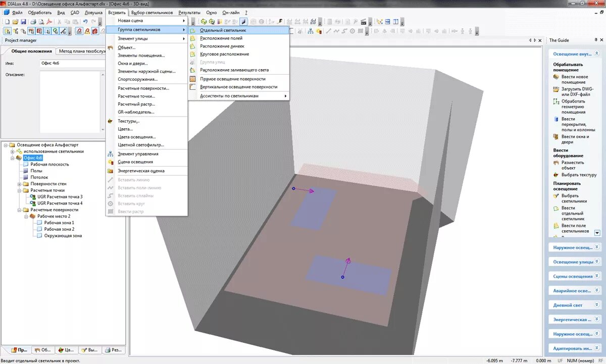Open the Выбор светильников menu
606x364 pixels.
coord(151,12)
